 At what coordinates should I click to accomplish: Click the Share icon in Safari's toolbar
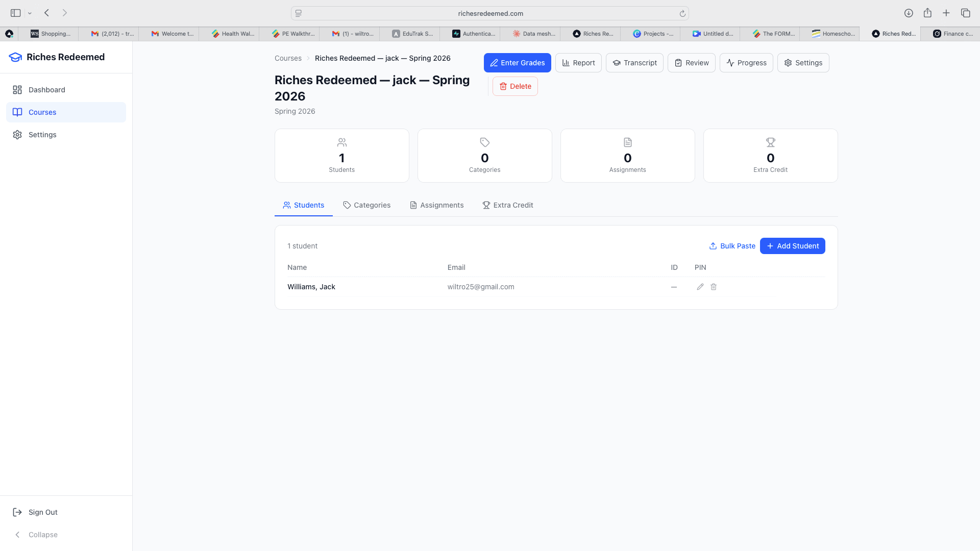click(x=927, y=13)
